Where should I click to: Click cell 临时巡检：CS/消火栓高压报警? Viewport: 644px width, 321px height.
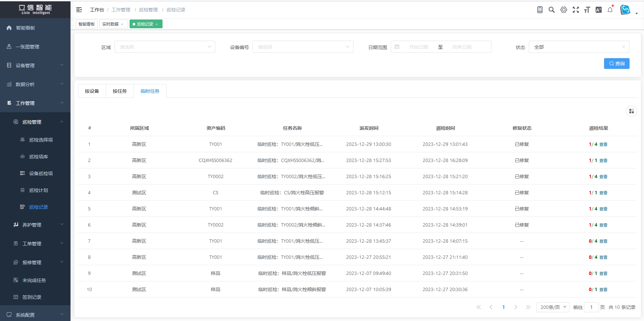click(292, 193)
